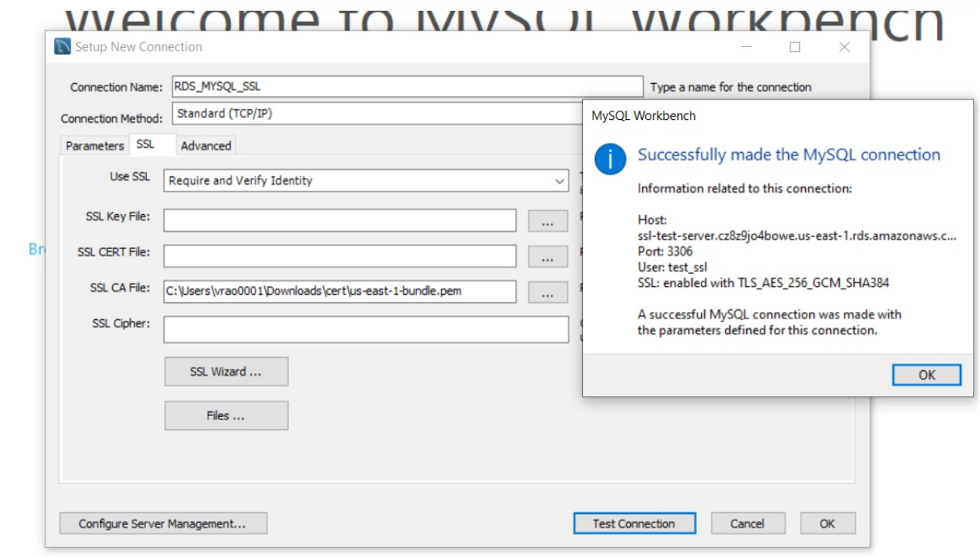Click the host name ssl-test-server text
980x557 pixels.
(797, 236)
